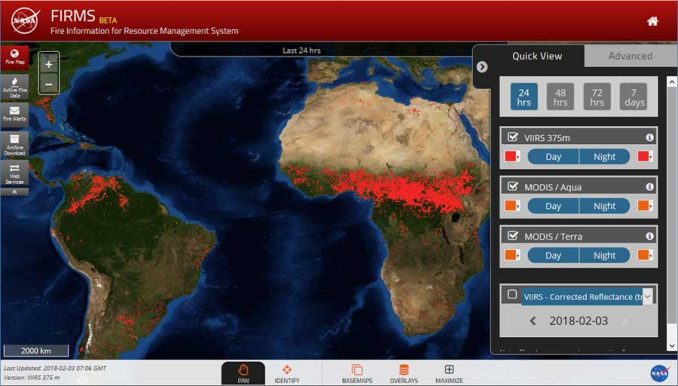This screenshot has width=678, height=386.
Task: Select the Quick View tab
Action: point(537,56)
